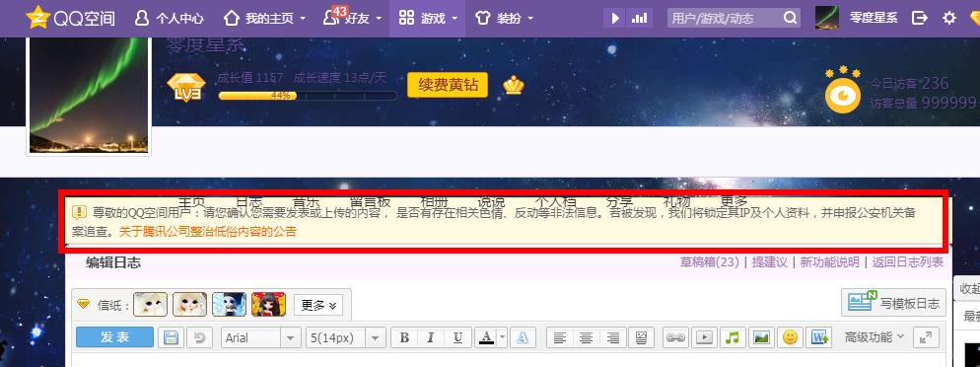Click the 续费黄钻 button
The width and height of the screenshot is (980, 367).
(448, 85)
